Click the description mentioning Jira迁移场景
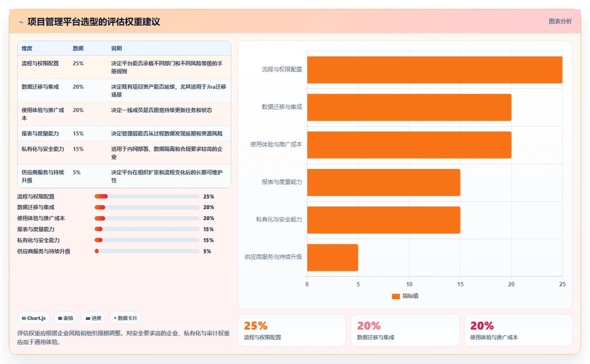590x364 pixels. tap(169, 90)
